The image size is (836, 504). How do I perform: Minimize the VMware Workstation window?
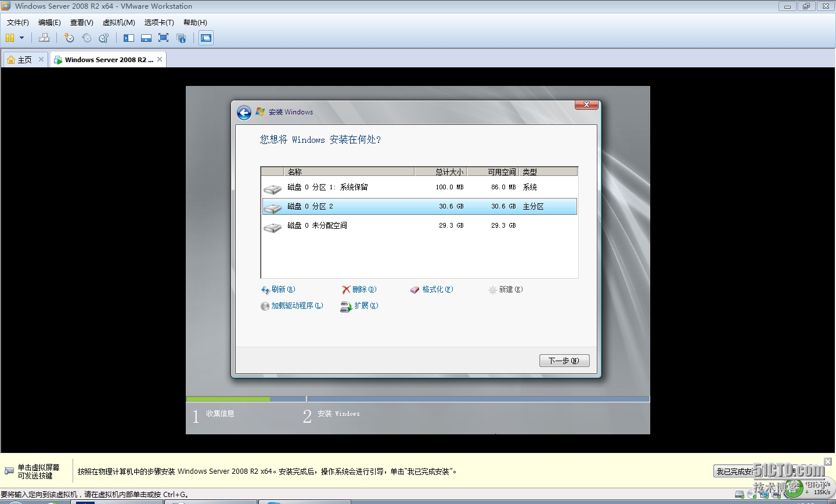point(787,6)
